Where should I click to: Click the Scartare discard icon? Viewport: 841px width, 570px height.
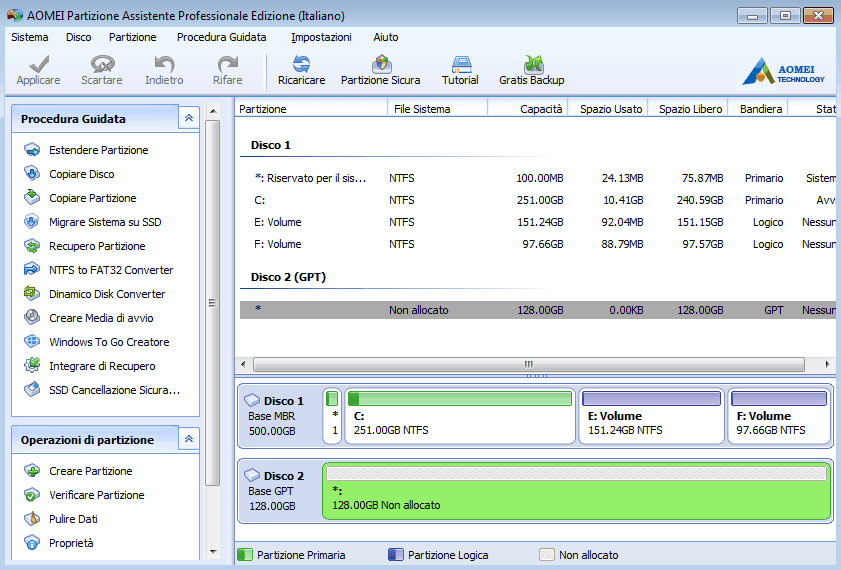102,64
